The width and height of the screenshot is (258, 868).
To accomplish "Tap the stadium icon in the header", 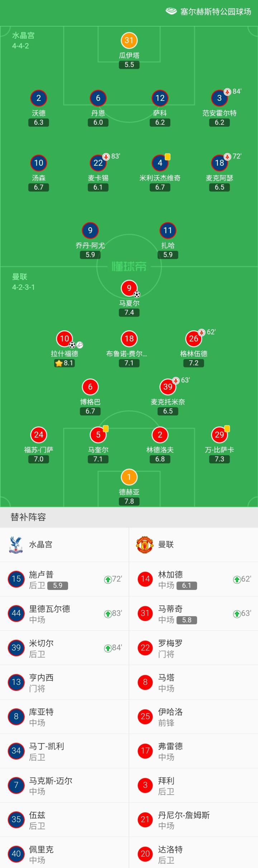I will click(x=171, y=11).
